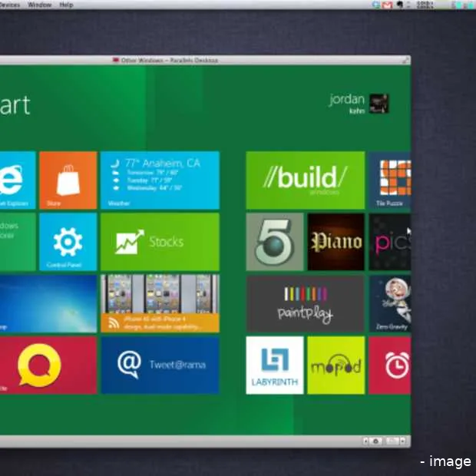This screenshot has width=476, height=476.
Task: Open the //build/ windows tile
Action: (306, 180)
